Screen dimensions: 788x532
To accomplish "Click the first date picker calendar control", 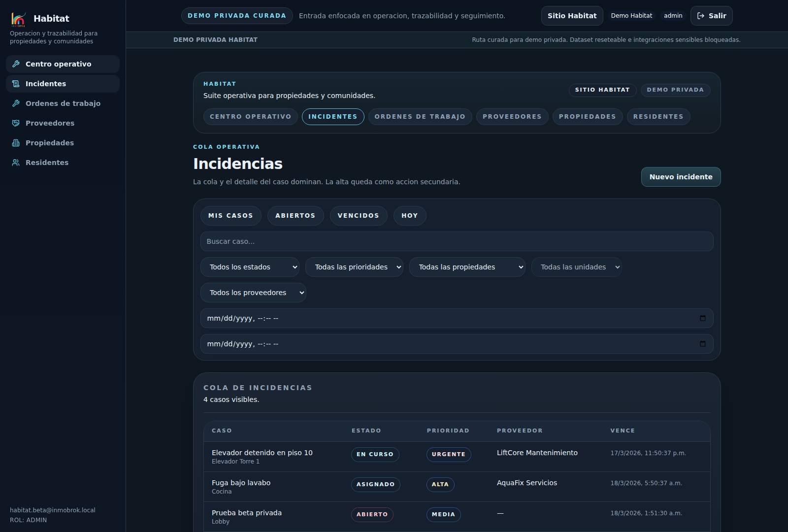I will point(703,318).
